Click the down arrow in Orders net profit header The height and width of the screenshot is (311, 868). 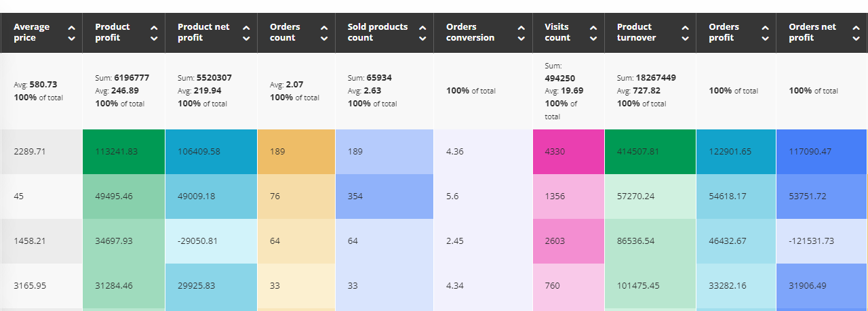click(x=856, y=39)
